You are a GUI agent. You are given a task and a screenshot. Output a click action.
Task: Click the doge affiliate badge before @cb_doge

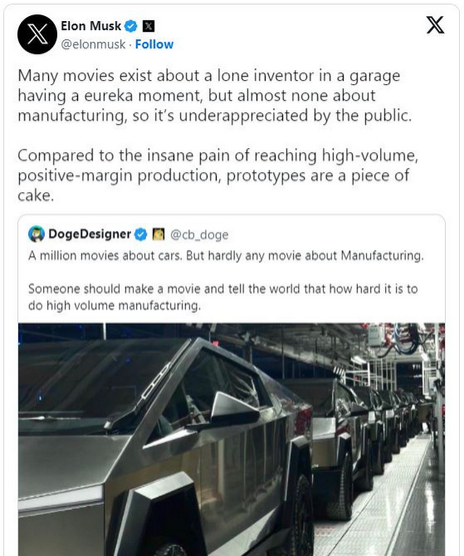(158, 234)
